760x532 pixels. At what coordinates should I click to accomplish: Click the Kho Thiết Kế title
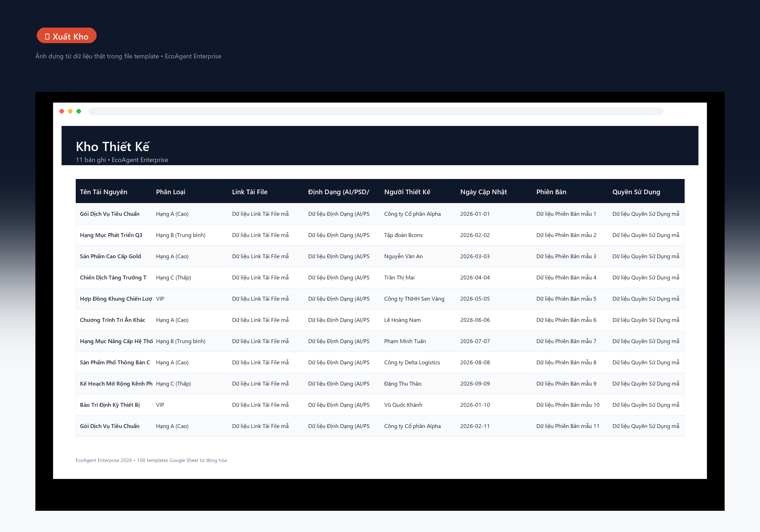113,146
